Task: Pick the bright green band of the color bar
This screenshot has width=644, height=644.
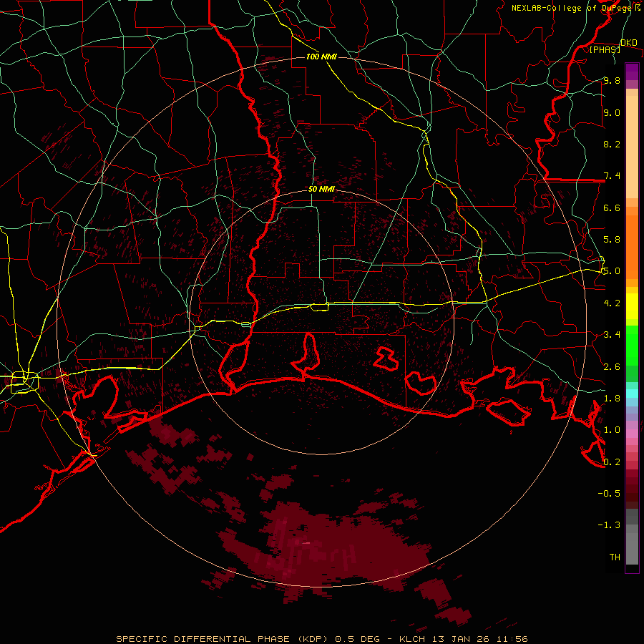Action: tap(632, 345)
